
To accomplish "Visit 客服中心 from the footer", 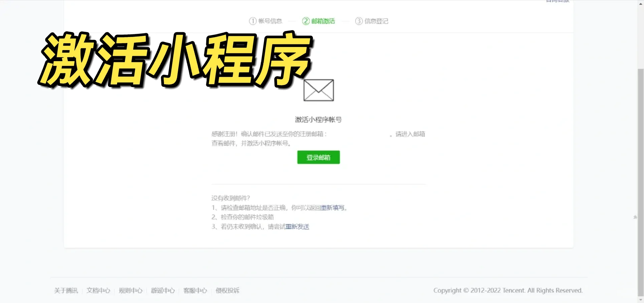I will pos(195,291).
